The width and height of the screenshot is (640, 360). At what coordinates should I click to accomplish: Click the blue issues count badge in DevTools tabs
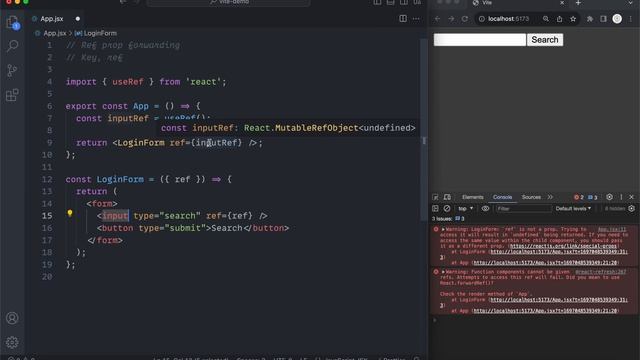coord(593,197)
